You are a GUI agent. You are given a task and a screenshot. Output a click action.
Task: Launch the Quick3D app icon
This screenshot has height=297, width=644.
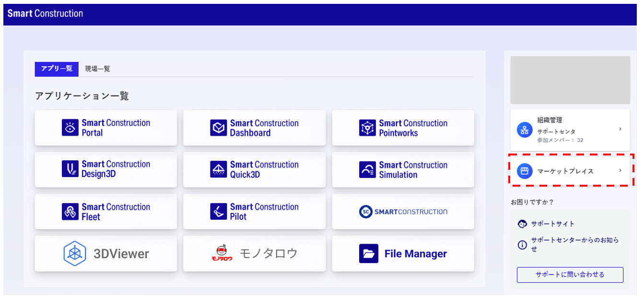218,169
